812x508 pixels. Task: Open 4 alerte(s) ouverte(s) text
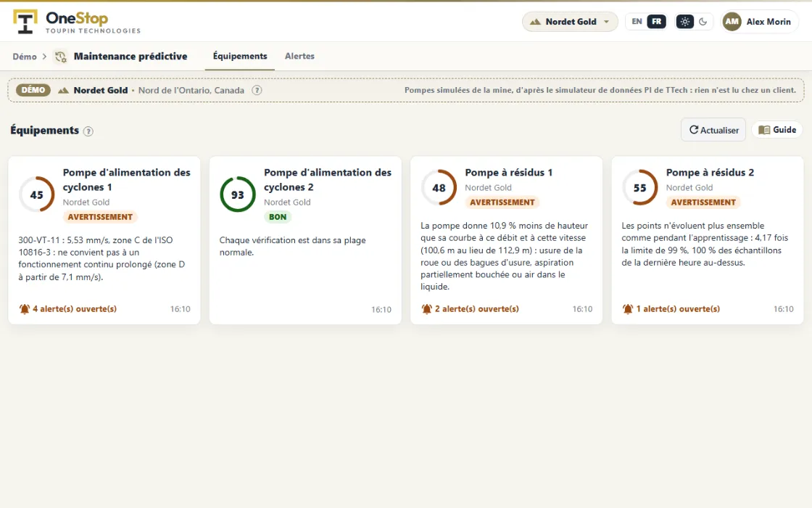pyautogui.click(x=75, y=309)
